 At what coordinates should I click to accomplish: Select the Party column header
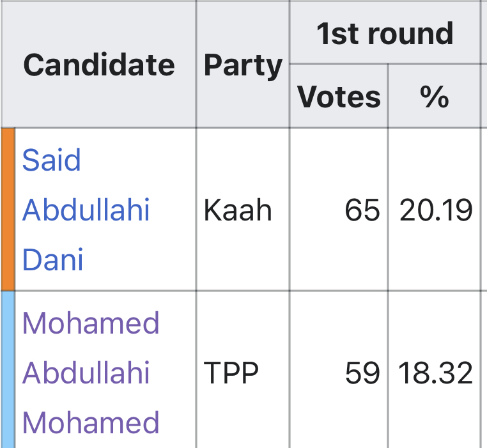[243, 65]
